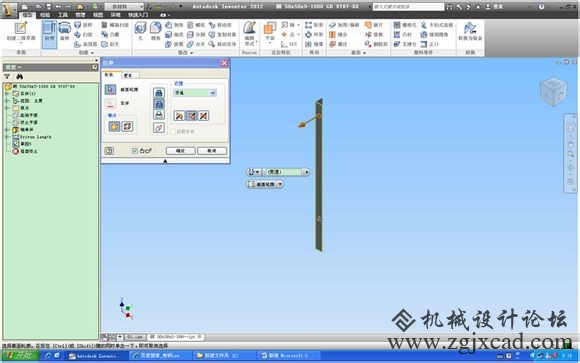Pick the first extrude direction button

click(179, 116)
